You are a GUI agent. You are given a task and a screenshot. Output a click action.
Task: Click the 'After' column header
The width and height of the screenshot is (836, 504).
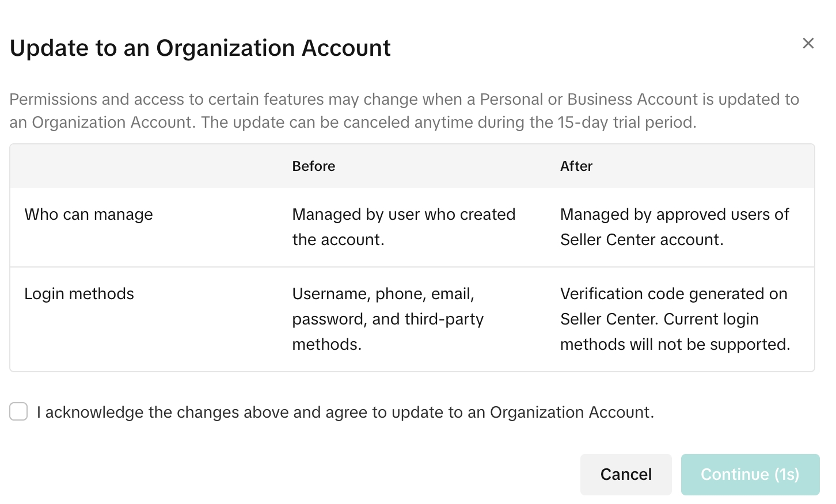576,166
